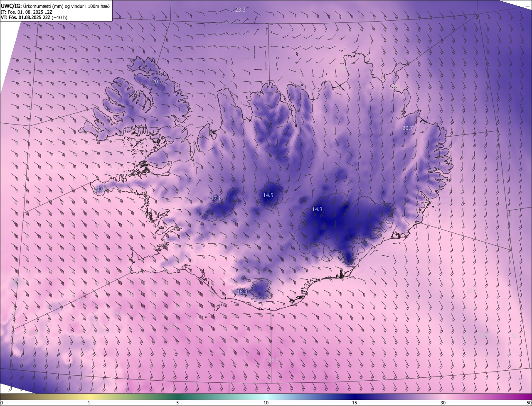Click the 14.5 value on the central glacier

tap(268, 195)
